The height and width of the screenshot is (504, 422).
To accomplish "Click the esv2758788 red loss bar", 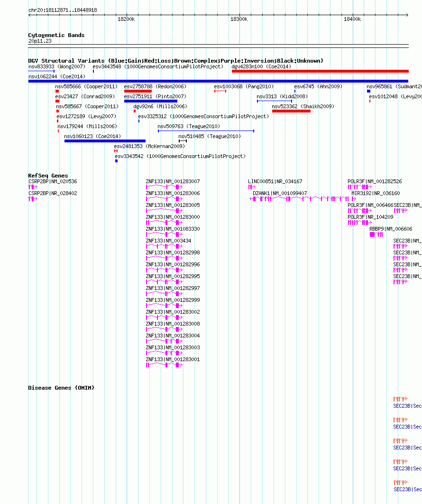I will [x=138, y=91].
